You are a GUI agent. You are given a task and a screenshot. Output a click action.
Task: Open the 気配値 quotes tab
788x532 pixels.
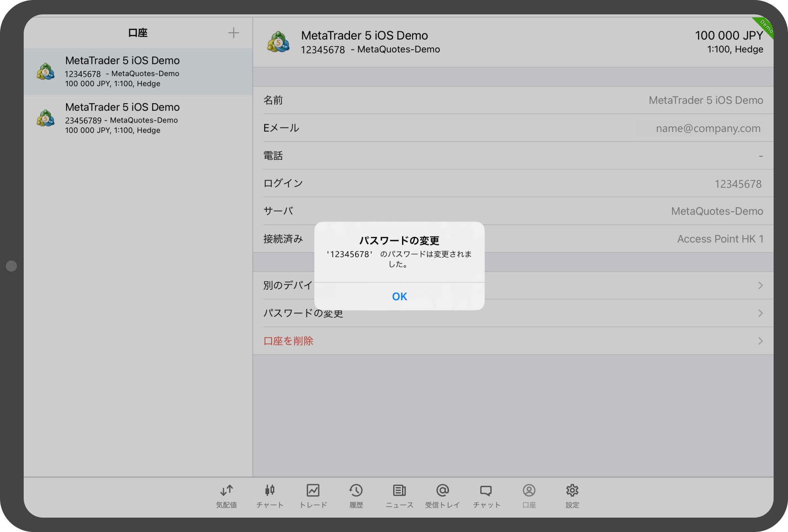(x=226, y=496)
